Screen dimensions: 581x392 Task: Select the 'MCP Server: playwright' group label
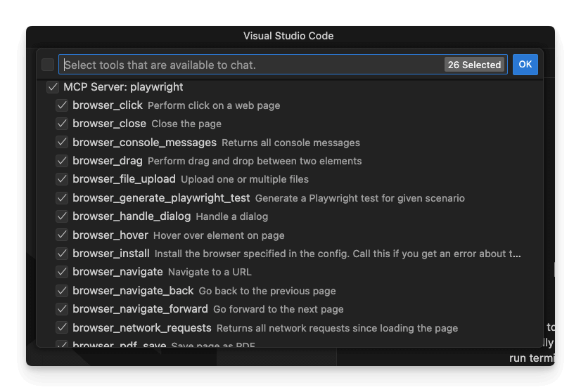[123, 87]
